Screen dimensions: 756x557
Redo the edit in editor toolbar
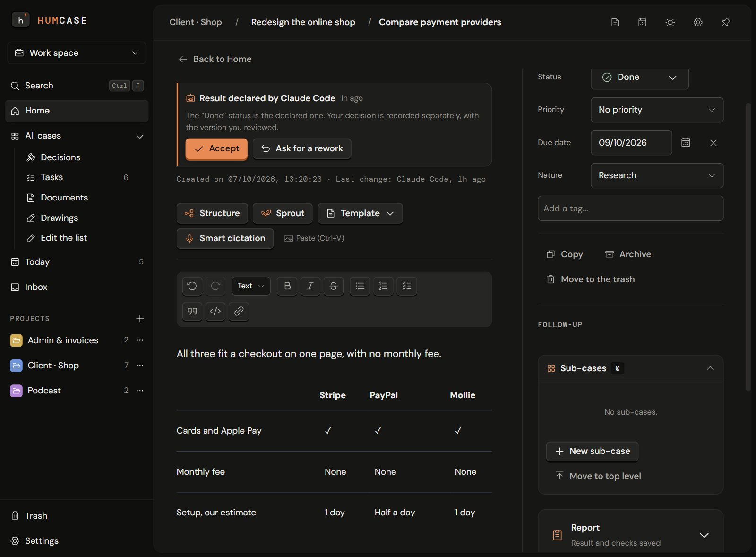(x=215, y=286)
